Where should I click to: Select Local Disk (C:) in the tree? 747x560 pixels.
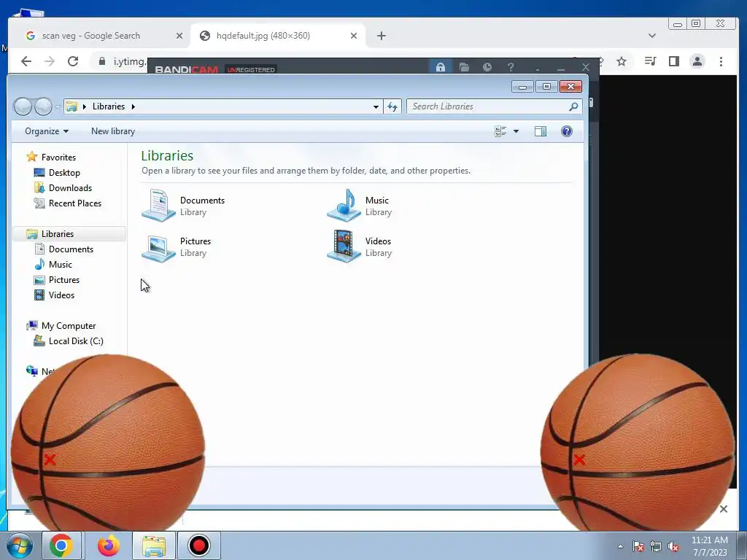(x=76, y=341)
